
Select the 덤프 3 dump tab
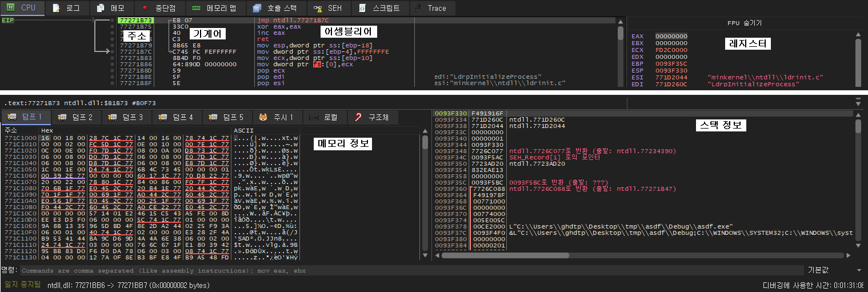point(126,117)
